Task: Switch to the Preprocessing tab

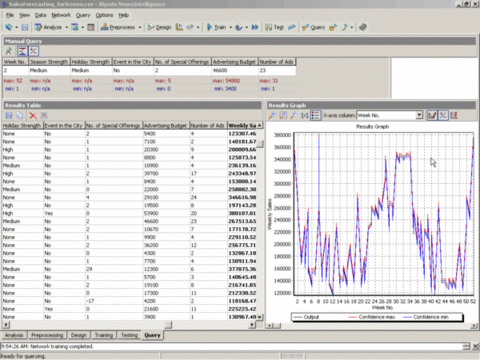Action: click(47, 335)
